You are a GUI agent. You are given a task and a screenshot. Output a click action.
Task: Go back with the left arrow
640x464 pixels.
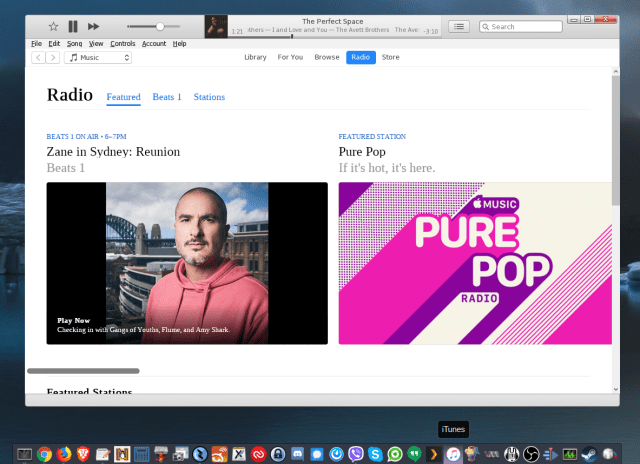(39, 58)
